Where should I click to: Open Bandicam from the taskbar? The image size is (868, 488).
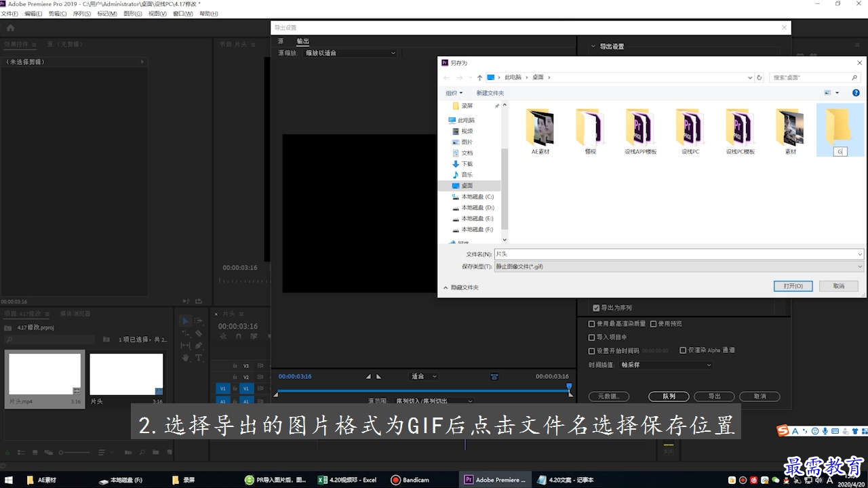tap(410, 480)
